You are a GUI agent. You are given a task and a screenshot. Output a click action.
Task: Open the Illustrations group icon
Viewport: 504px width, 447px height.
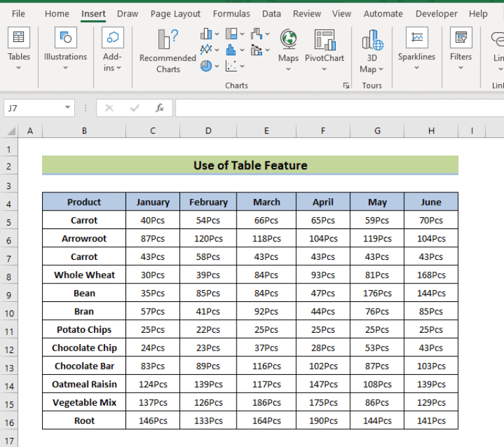(x=66, y=37)
